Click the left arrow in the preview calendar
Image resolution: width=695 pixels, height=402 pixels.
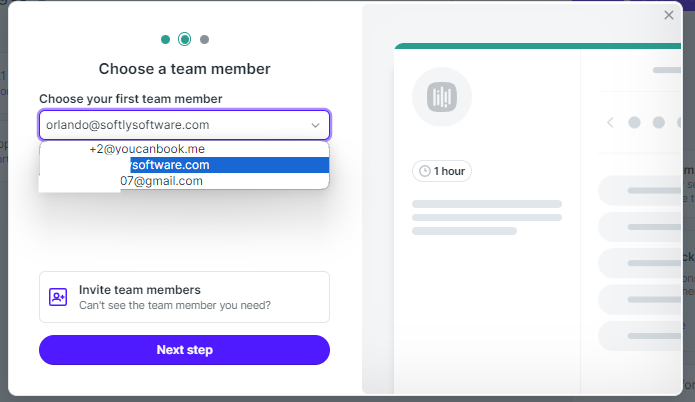pyautogui.click(x=610, y=122)
